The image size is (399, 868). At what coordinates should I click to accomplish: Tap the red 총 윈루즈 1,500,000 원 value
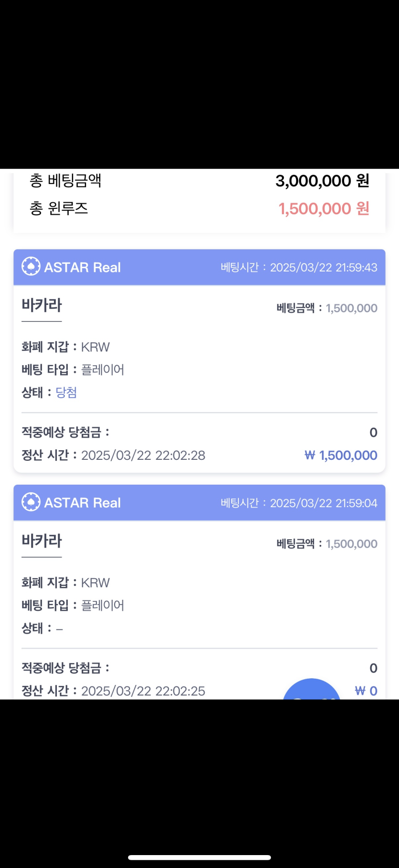[x=324, y=208]
